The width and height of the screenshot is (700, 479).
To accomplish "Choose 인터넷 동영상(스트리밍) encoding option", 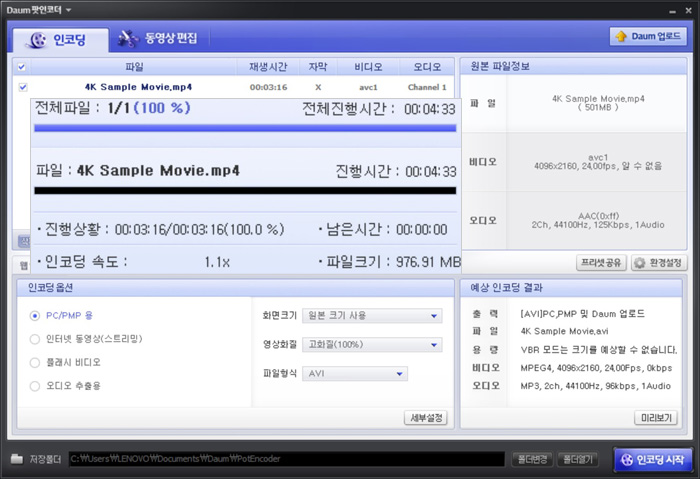I will (x=35, y=339).
